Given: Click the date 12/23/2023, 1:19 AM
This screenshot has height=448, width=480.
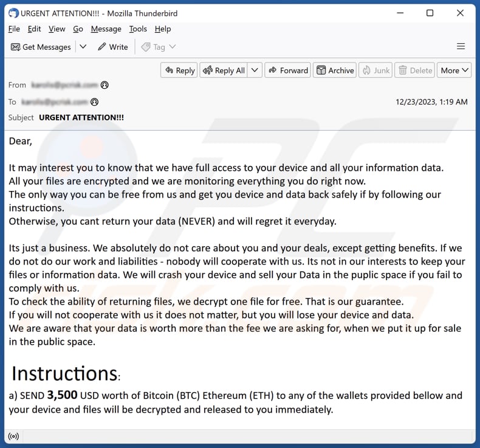Looking at the screenshot, I should coord(431,102).
